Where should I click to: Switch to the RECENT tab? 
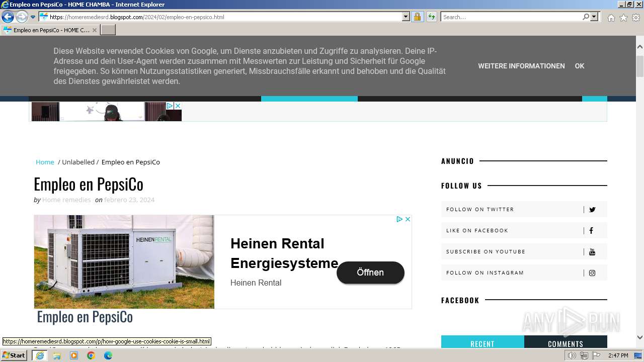coord(482,342)
